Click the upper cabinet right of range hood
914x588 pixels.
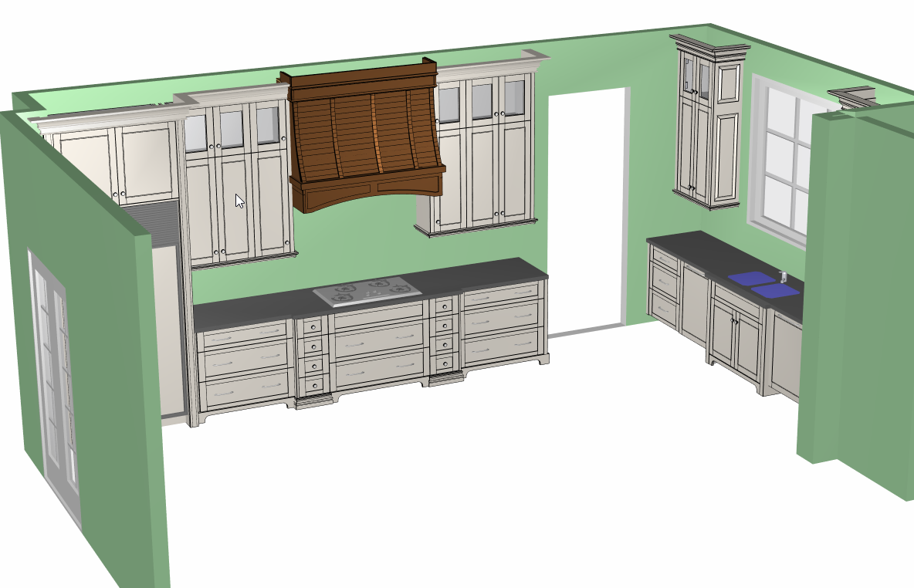[x=482, y=154]
